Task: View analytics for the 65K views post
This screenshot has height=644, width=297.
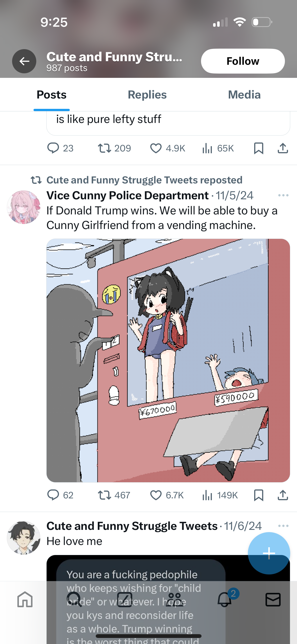Action: (x=218, y=148)
